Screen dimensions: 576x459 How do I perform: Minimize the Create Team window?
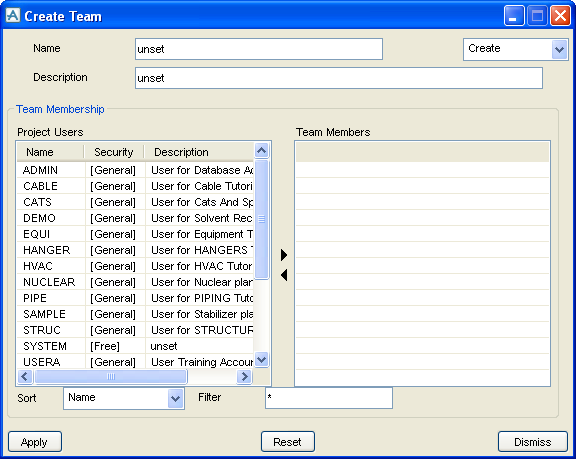click(514, 16)
